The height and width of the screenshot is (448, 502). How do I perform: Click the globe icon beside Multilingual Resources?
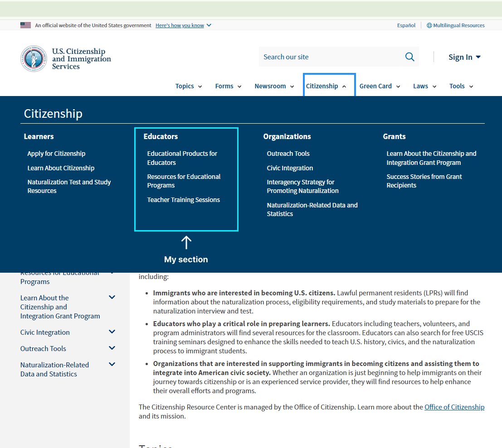[x=429, y=25]
